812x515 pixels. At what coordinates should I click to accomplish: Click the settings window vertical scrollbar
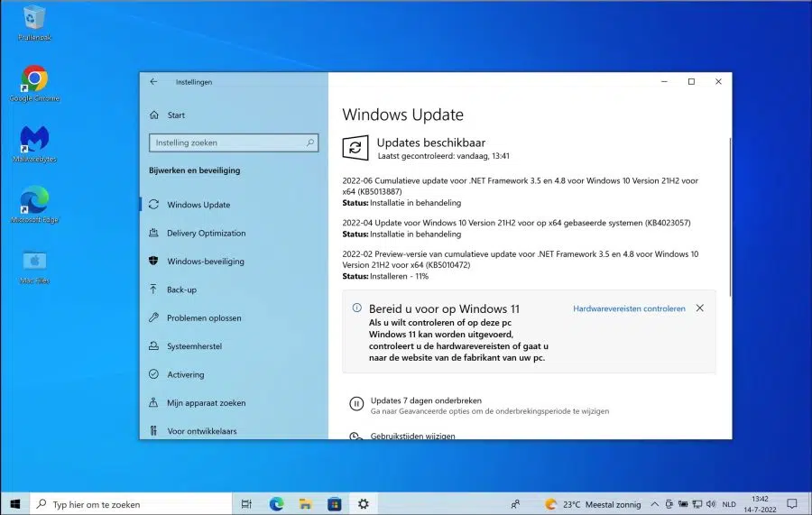coord(730,217)
